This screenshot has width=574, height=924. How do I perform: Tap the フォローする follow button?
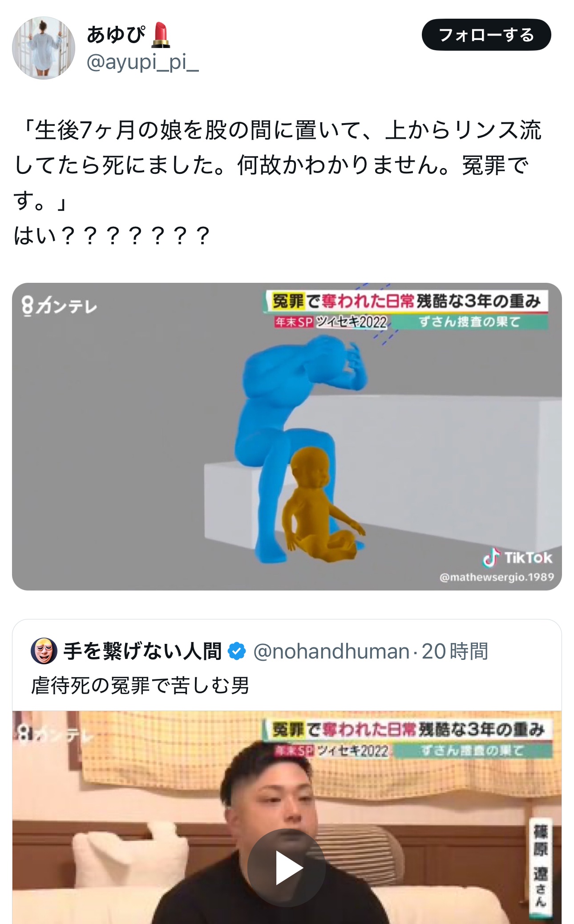486,35
